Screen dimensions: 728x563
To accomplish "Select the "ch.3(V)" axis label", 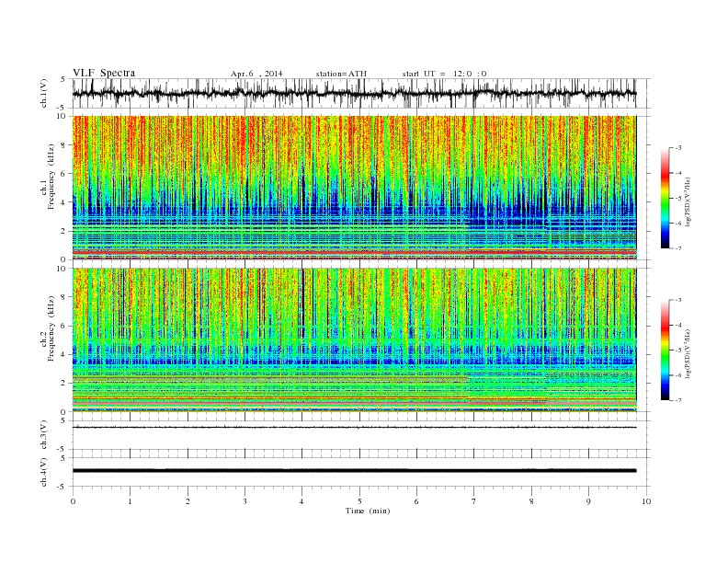I will 44,435.
